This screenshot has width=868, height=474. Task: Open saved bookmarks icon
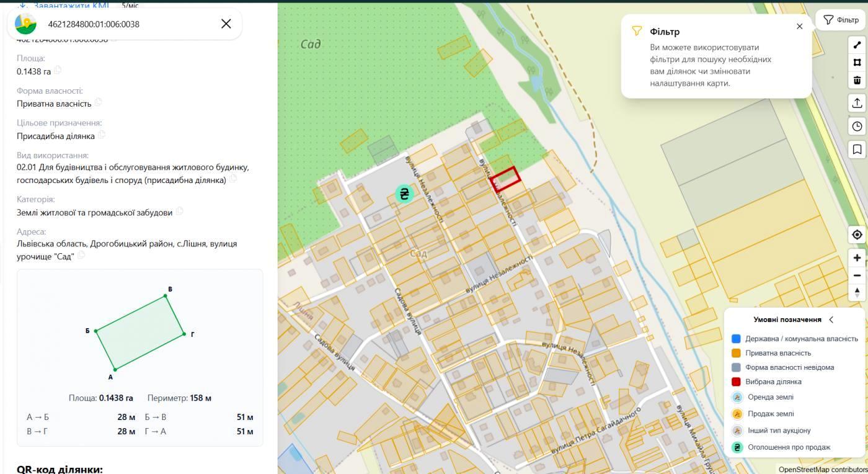(857, 150)
